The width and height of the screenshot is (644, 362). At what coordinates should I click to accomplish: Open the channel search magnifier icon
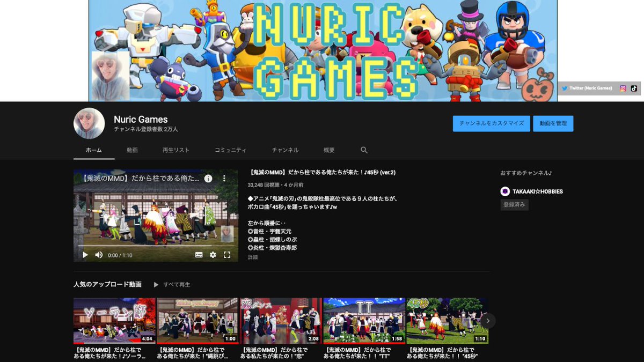pos(364,150)
